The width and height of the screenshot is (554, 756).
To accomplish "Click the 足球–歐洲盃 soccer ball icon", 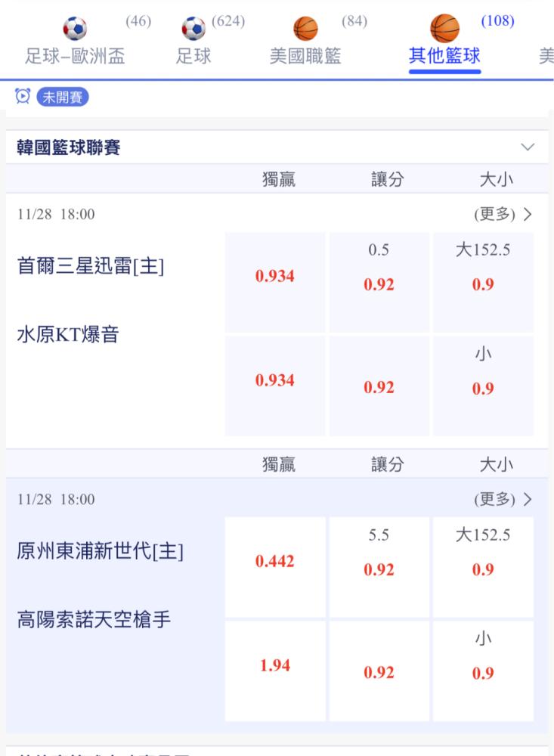I will coord(75,29).
